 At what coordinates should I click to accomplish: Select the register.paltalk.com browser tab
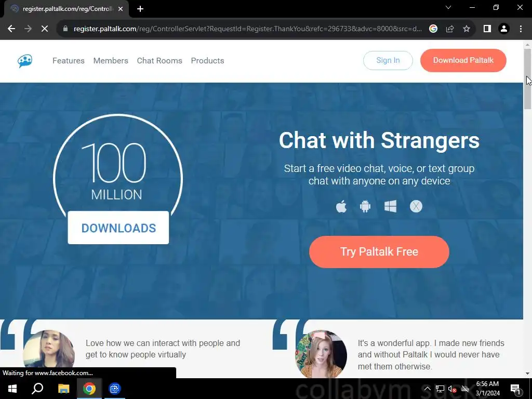[66, 9]
